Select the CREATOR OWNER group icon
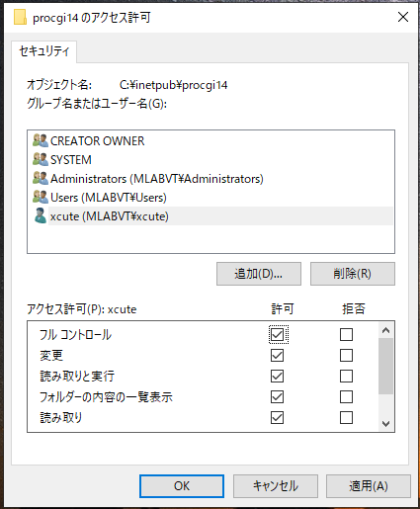Screen dimensions: 420x509 coord(41,140)
